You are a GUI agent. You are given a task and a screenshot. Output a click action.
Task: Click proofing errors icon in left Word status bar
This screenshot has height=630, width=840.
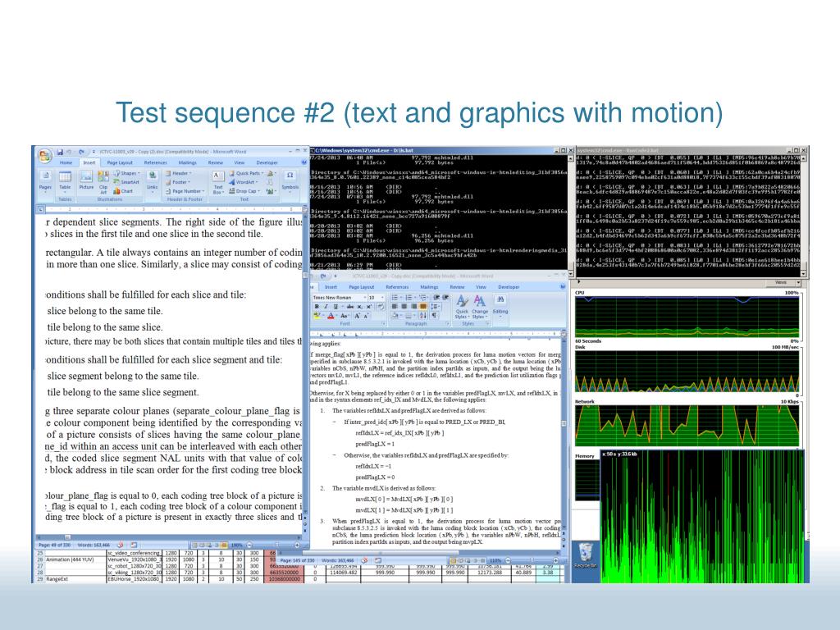pos(120,546)
